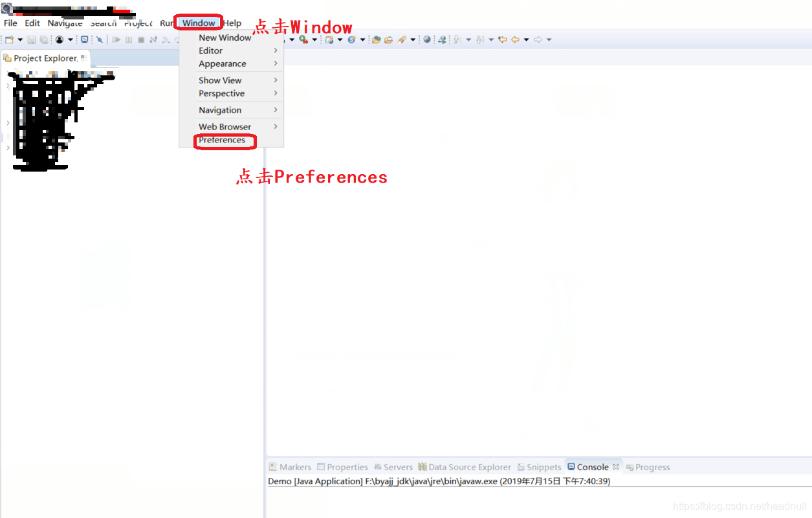Open the Forward navigation history dropdown

pos(549,39)
